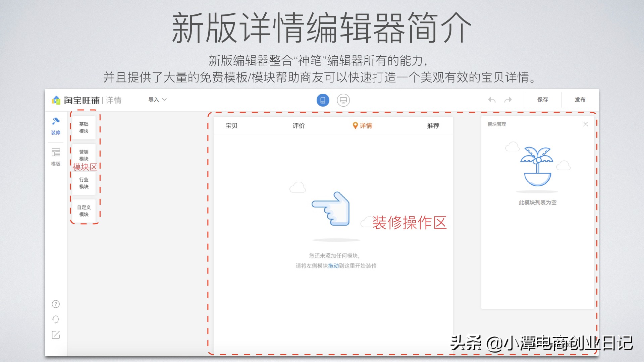Click the redo arrow
The width and height of the screenshot is (644, 362).
(508, 100)
